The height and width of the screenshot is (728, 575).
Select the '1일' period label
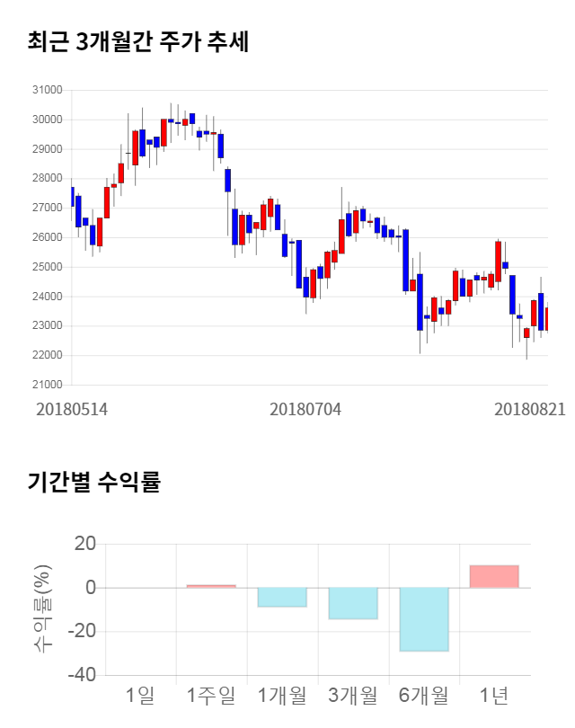click(140, 696)
